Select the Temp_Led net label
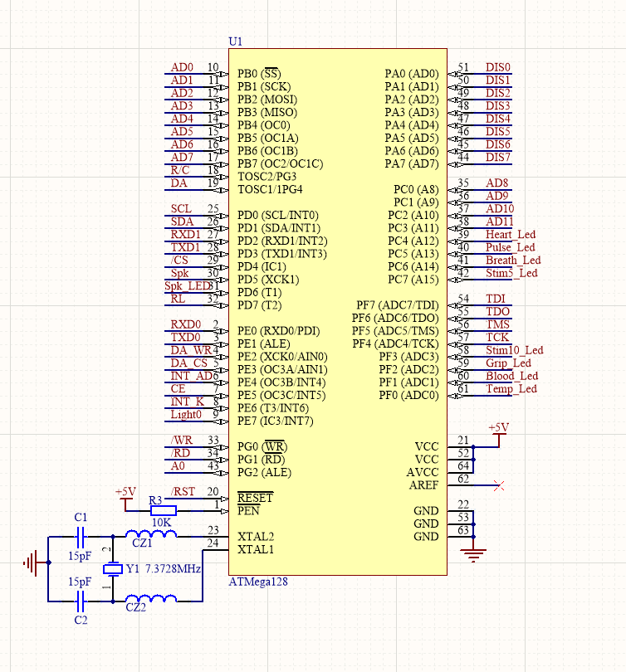Image resolution: width=626 pixels, height=672 pixels. coord(511,389)
